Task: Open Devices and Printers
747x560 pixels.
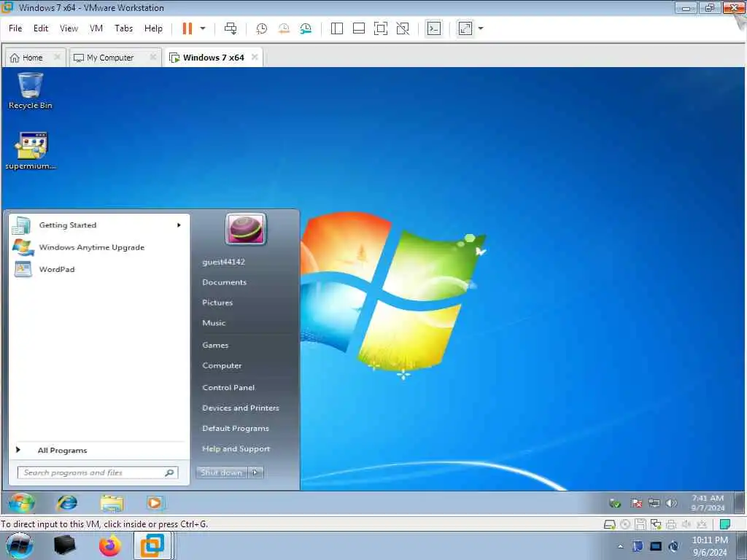Action: point(241,408)
